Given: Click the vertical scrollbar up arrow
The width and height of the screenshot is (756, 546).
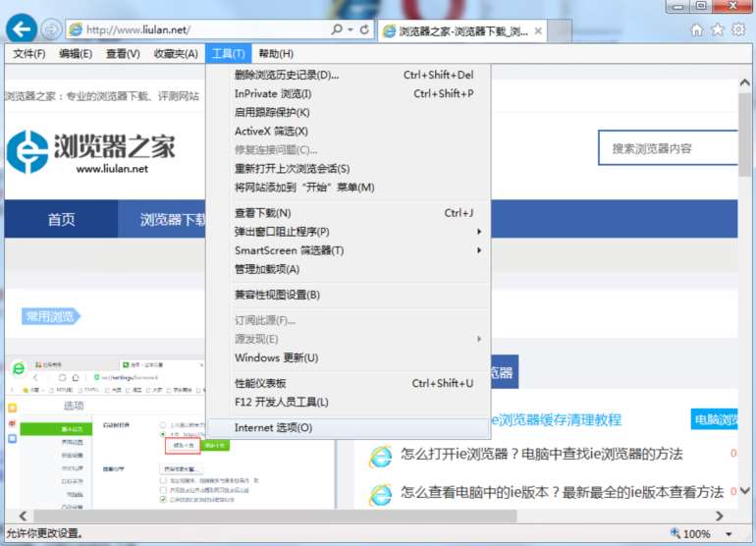Looking at the screenshot, I should pos(744,82).
